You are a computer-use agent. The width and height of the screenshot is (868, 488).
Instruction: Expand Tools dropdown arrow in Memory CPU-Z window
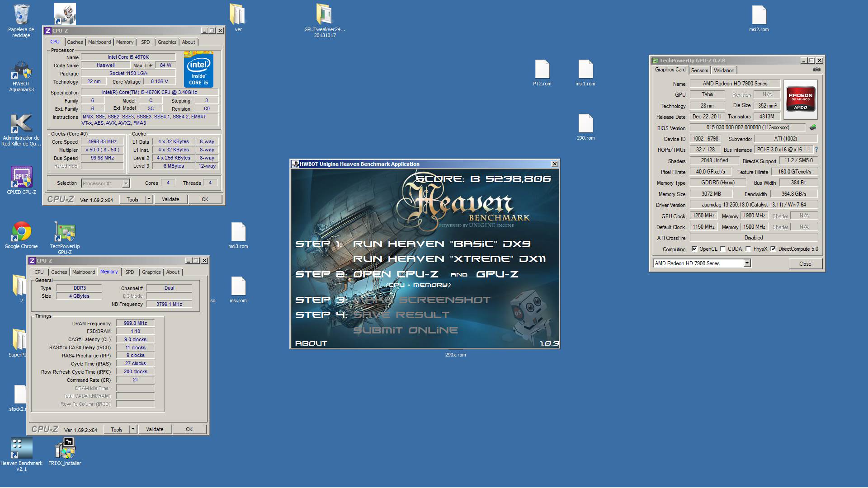coord(133,429)
